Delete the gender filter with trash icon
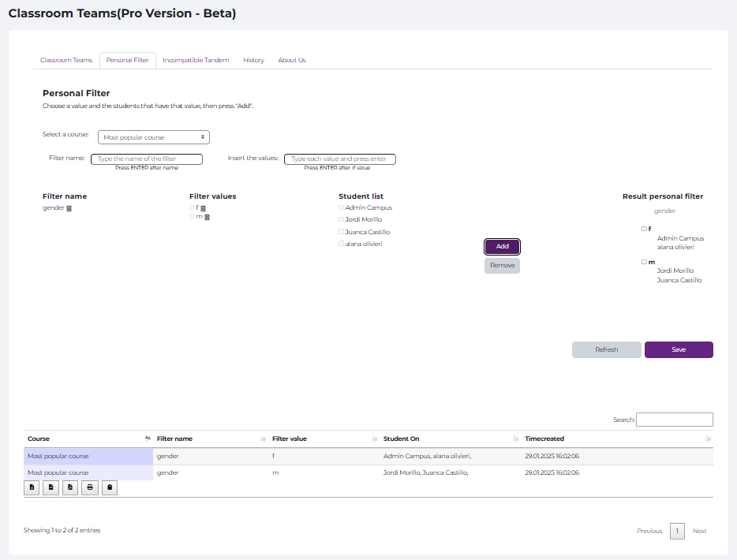The height and width of the screenshot is (560, 737). (69, 208)
